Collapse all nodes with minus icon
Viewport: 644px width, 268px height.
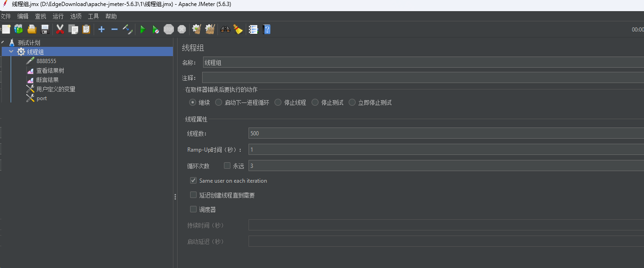coord(115,29)
